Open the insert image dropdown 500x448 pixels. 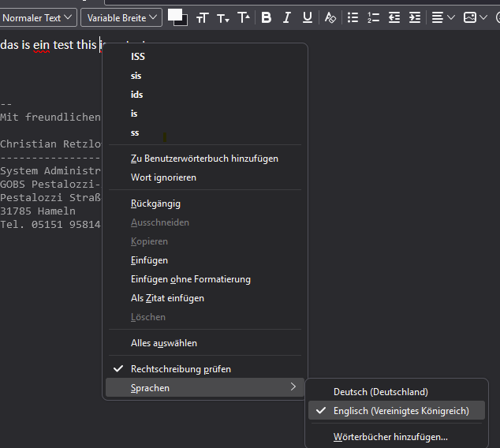(x=475, y=17)
